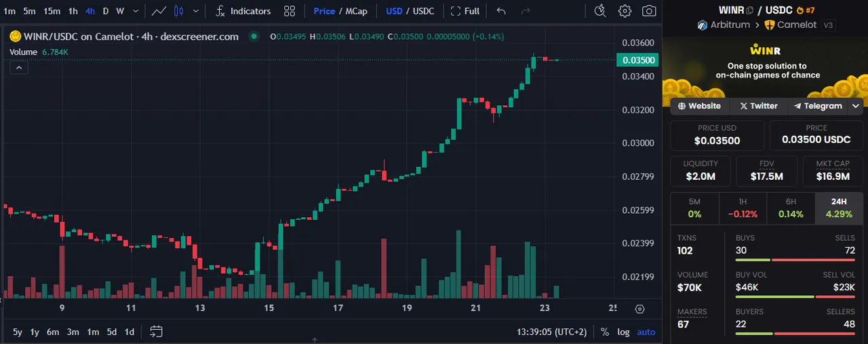Enter Full screen mode

point(465,11)
